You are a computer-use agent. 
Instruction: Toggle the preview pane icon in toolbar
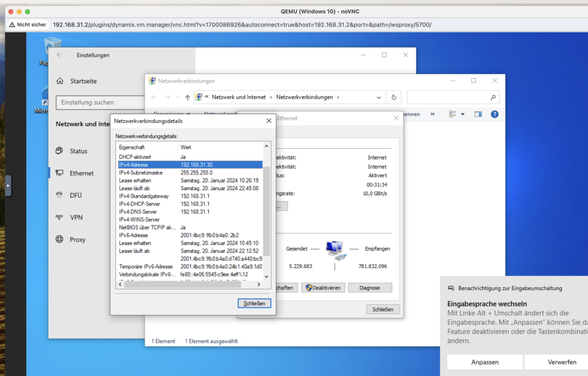[477, 114]
